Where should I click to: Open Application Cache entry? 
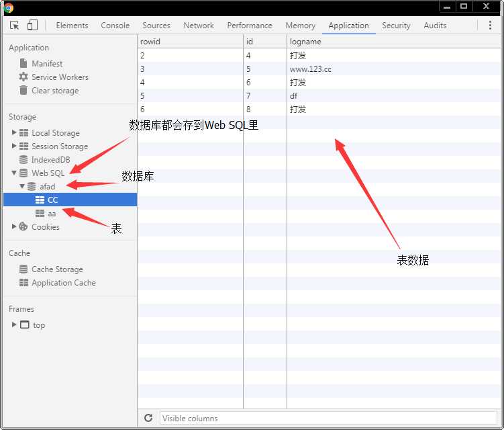tap(64, 283)
